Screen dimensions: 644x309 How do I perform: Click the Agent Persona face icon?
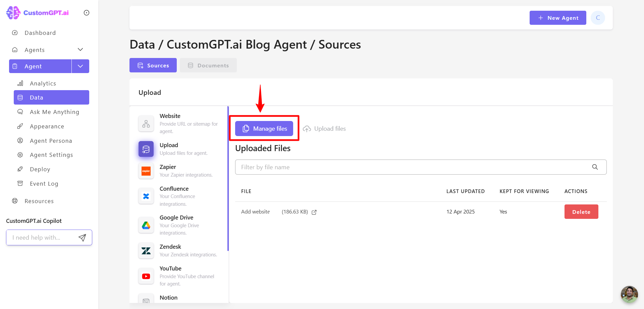[x=20, y=140]
